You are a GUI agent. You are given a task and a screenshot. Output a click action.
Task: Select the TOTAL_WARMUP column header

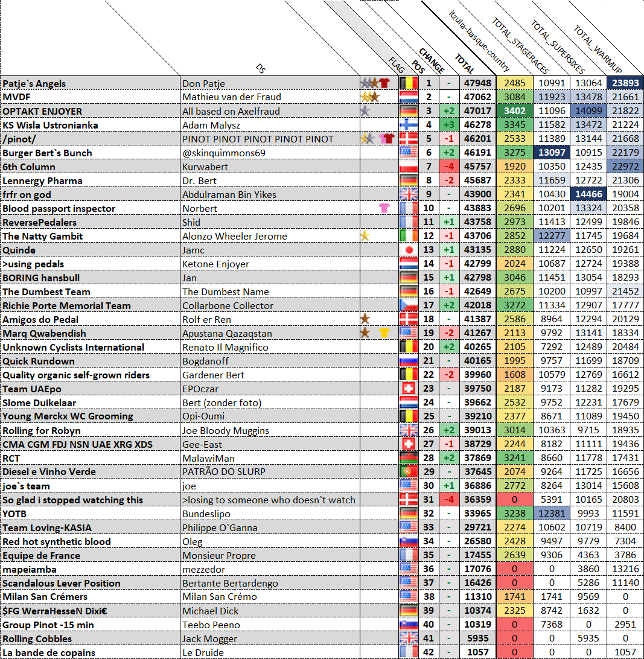tap(598, 49)
